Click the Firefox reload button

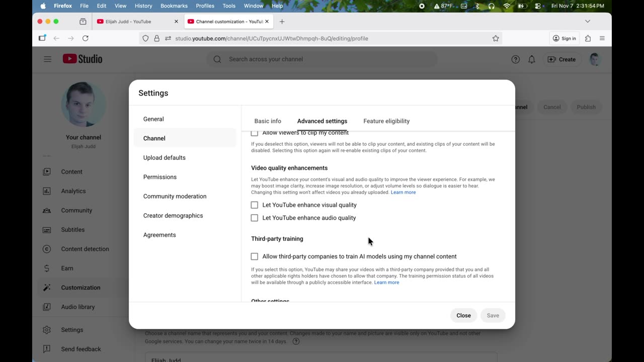(86, 38)
